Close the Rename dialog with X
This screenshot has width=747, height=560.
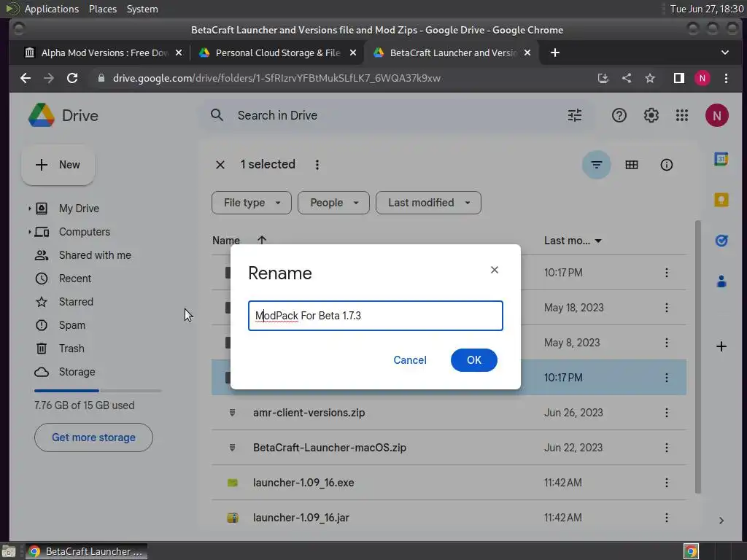494,270
